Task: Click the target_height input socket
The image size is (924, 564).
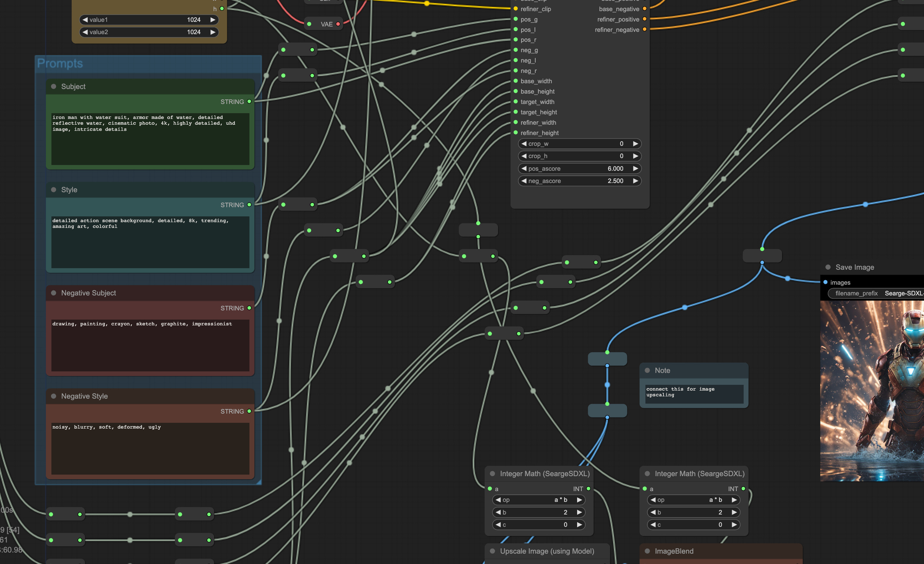Action: click(x=516, y=112)
